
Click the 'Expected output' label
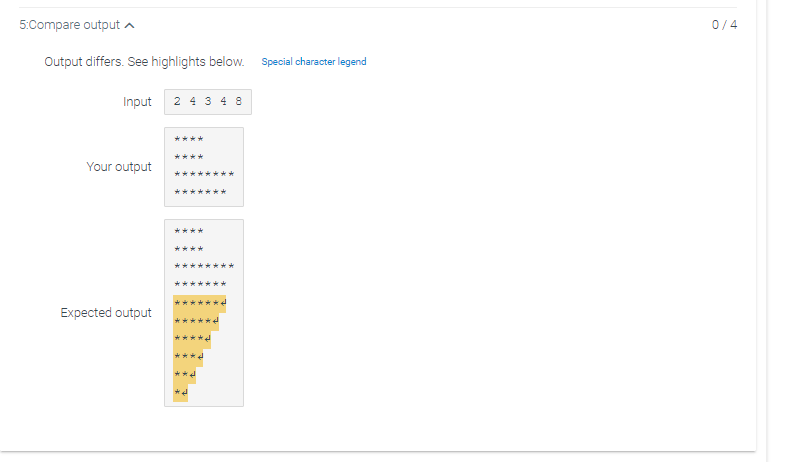(106, 313)
